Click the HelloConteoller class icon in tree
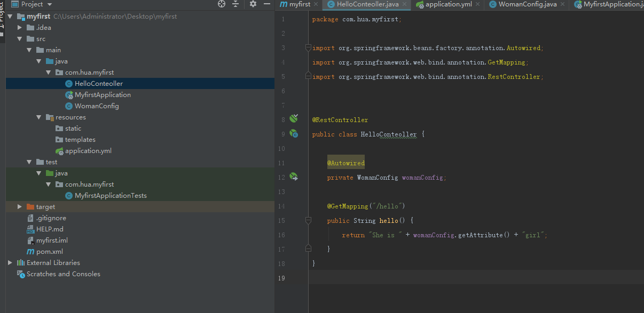This screenshot has height=313, width=644. 69,84
